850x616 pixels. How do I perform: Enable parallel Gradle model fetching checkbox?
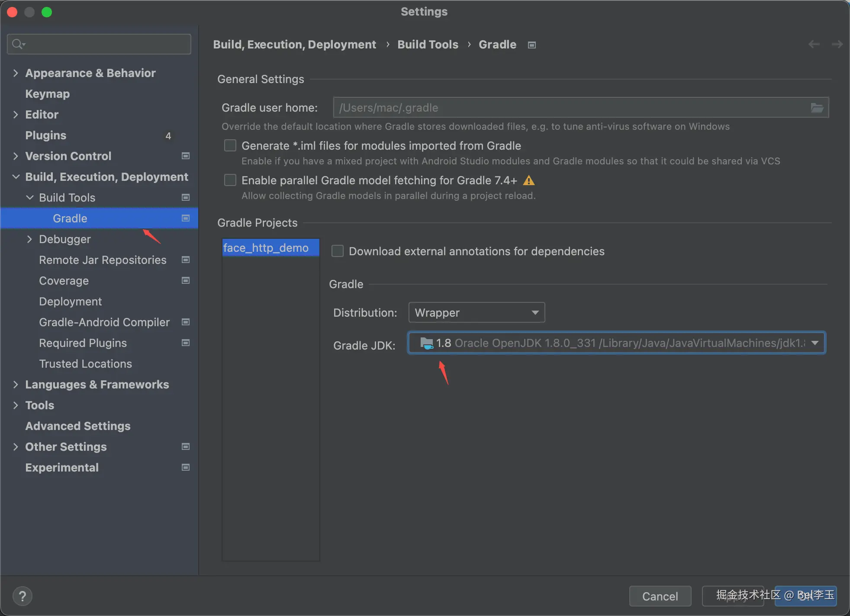230,180
